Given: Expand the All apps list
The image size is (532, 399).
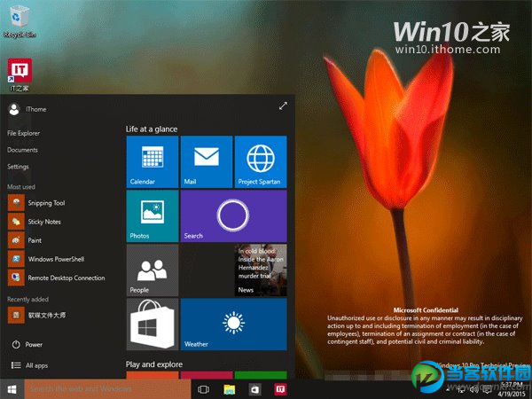Looking at the screenshot, I should tap(35, 365).
